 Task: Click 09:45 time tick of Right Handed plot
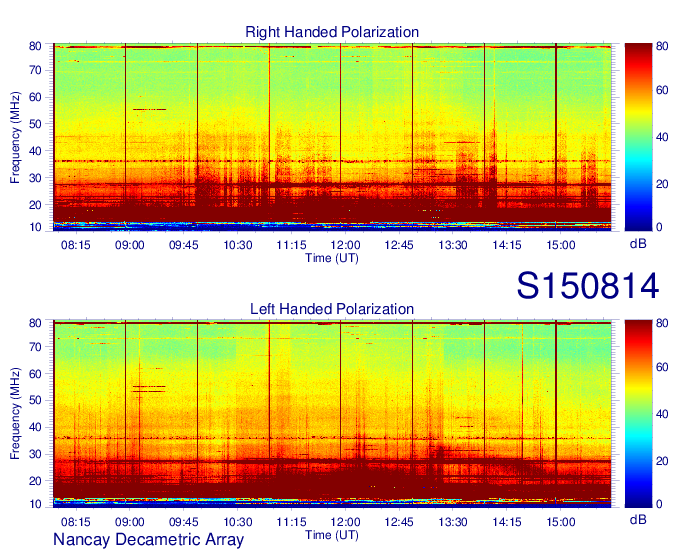[183, 245]
